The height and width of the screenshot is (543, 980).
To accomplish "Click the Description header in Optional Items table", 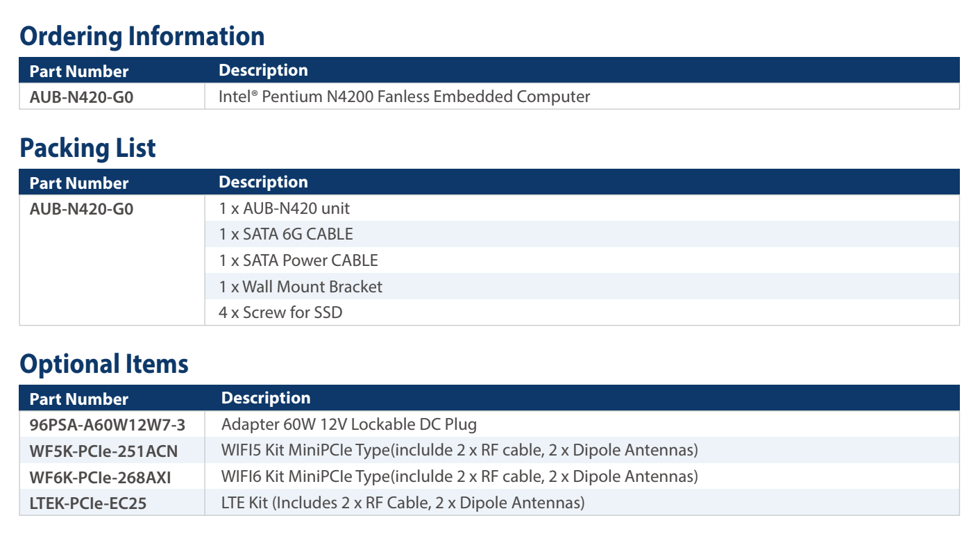I will point(266,398).
